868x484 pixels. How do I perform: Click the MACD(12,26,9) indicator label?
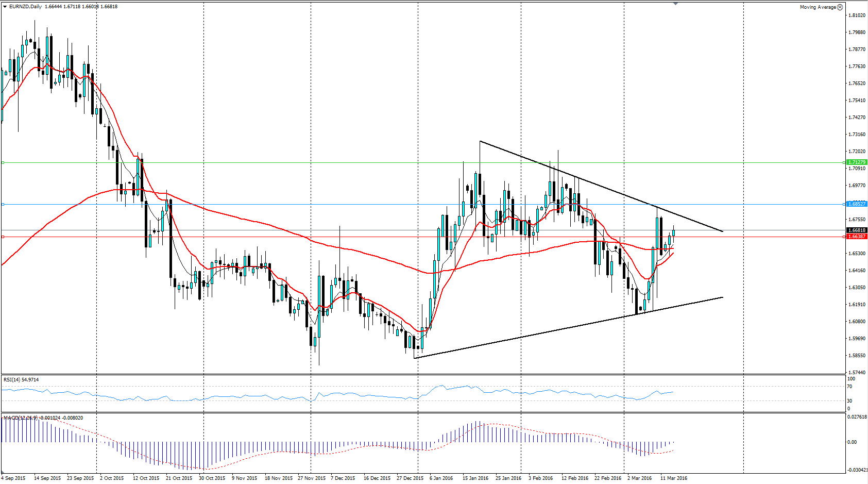coord(43,418)
